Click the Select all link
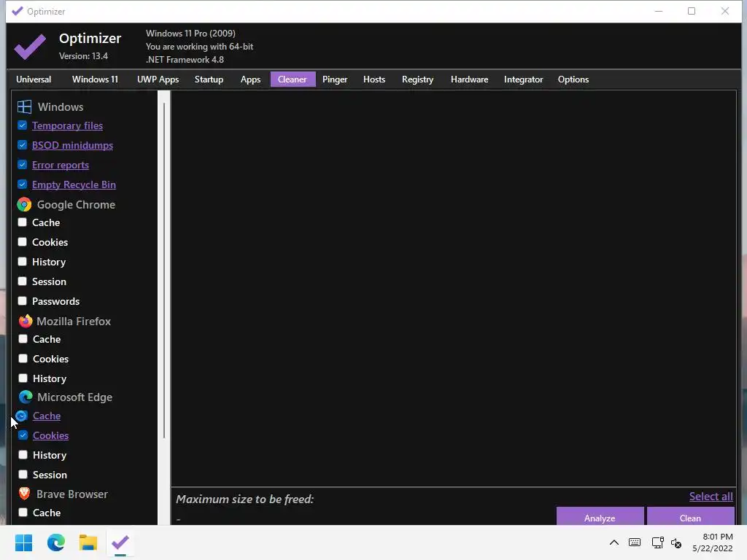 pyautogui.click(x=711, y=496)
